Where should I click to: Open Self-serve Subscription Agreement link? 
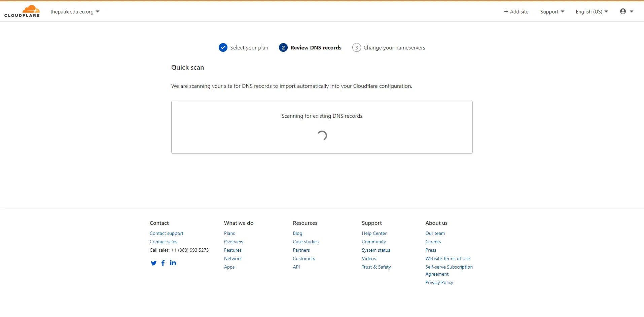[449, 270]
